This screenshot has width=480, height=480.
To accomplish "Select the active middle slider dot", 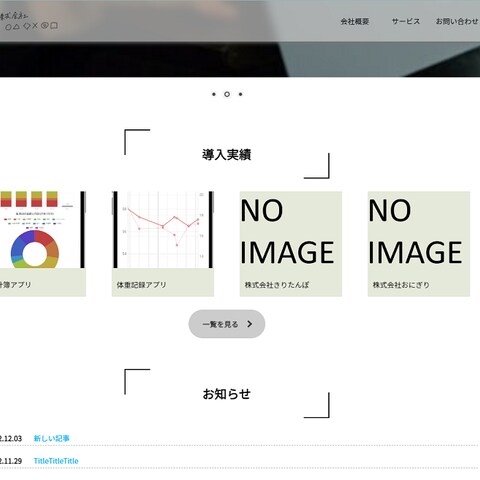I will [x=227, y=94].
